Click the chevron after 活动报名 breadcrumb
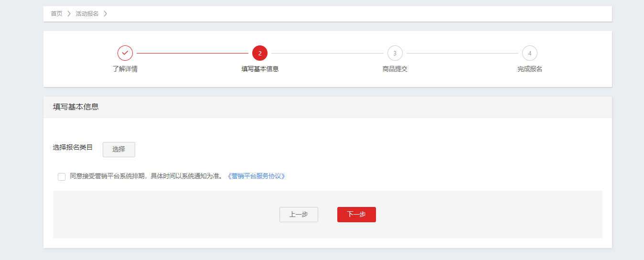644x260 pixels. [x=105, y=14]
